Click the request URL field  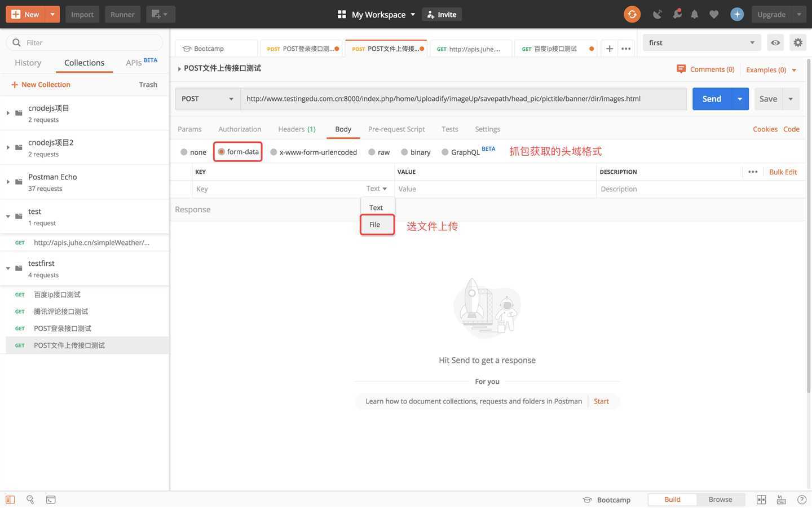point(463,99)
